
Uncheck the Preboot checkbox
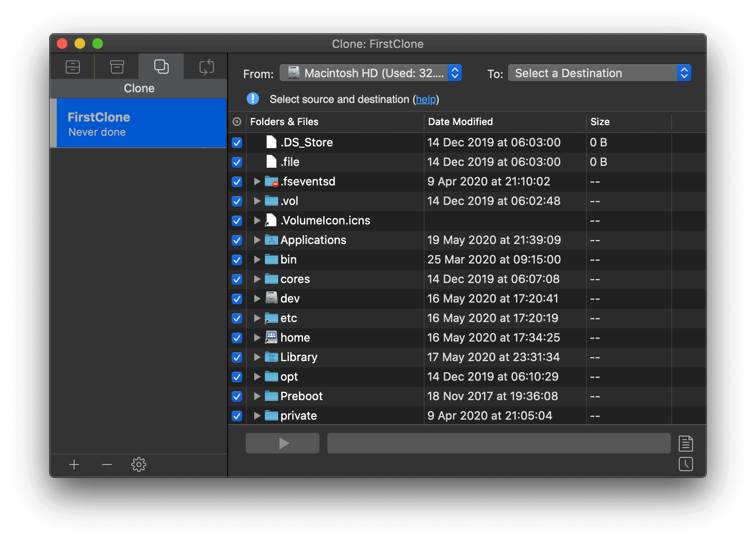(237, 396)
